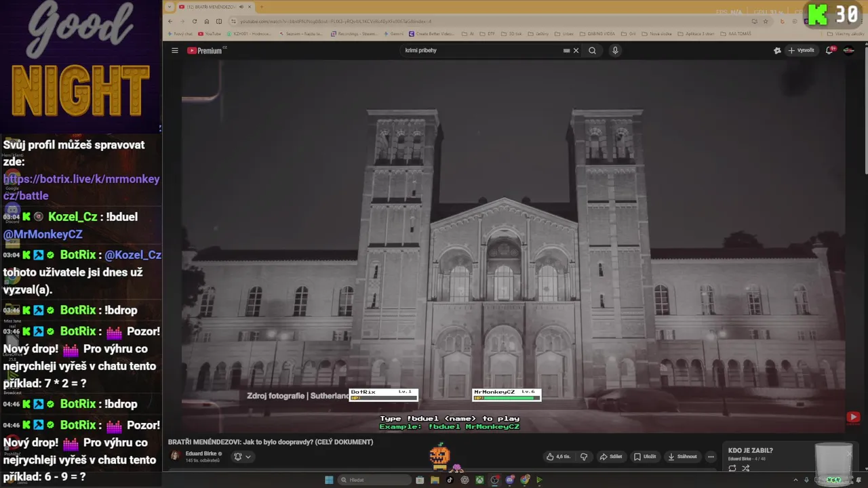The width and height of the screenshot is (868, 488).
Task: Save the video with Uložit
Action: pyautogui.click(x=645, y=457)
